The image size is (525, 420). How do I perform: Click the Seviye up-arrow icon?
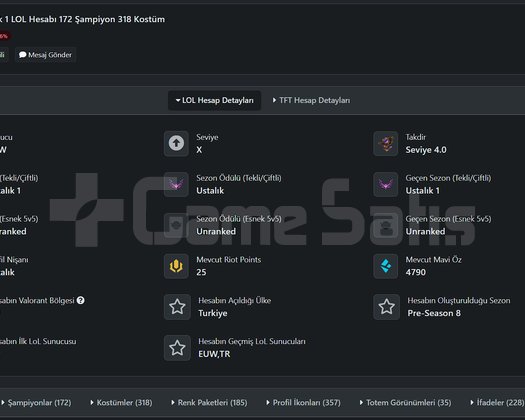point(176,144)
